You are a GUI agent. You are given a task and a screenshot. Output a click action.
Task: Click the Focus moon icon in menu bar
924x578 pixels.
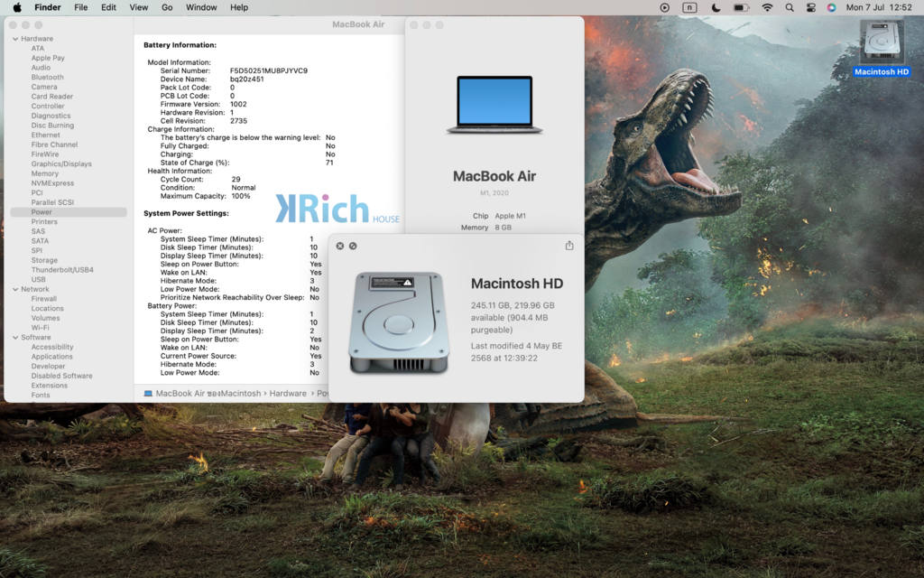pyautogui.click(x=716, y=7)
